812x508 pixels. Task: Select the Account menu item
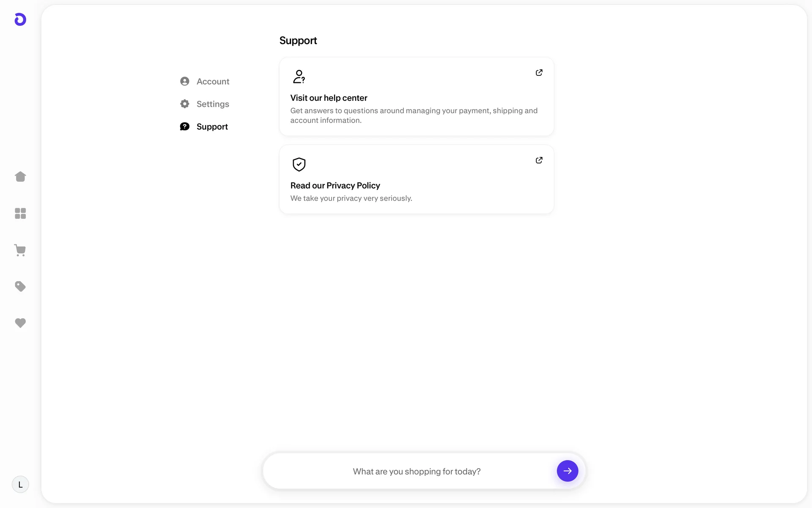(x=213, y=81)
